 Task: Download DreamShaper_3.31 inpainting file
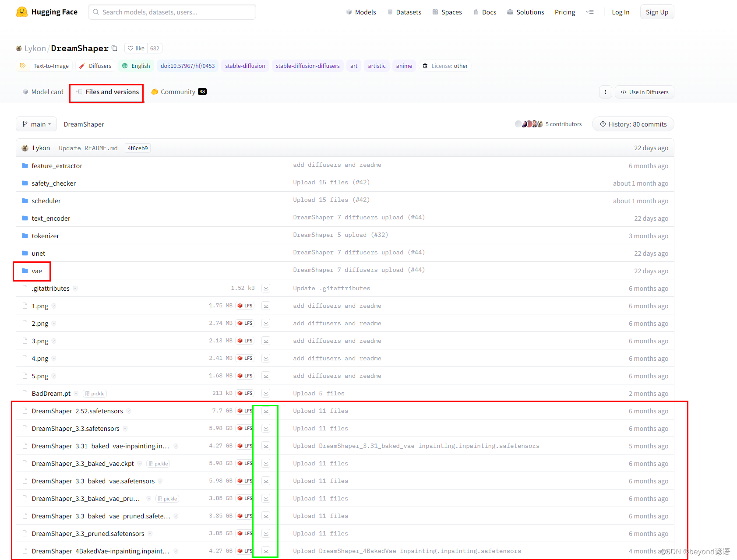[266, 446]
